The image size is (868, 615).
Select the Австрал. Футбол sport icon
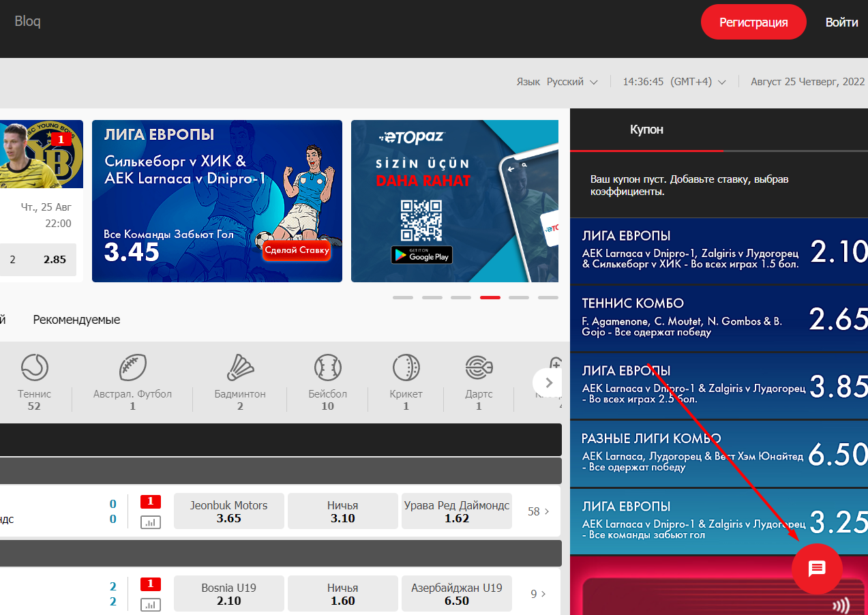click(x=132, y=367)
